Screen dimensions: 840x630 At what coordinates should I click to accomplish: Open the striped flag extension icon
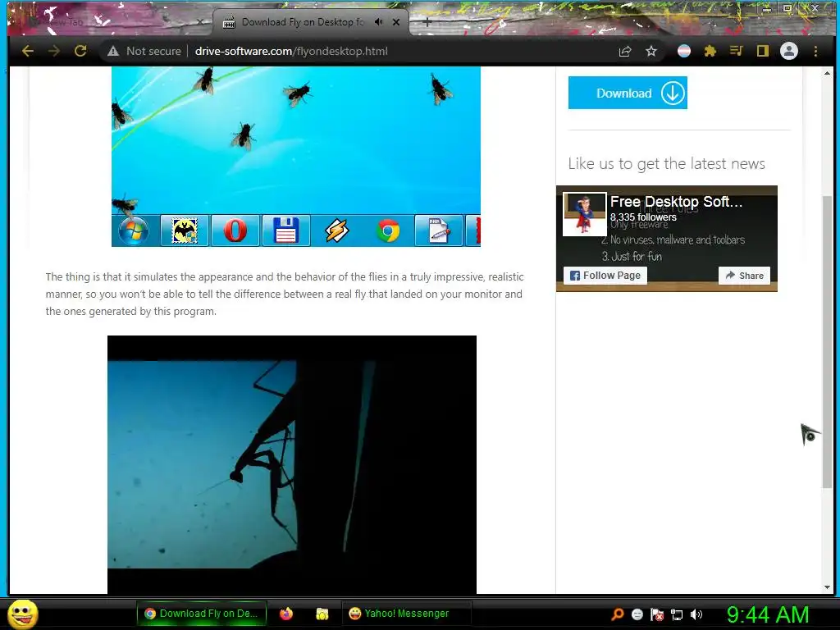pyautogui.click(x=684, y=51)
